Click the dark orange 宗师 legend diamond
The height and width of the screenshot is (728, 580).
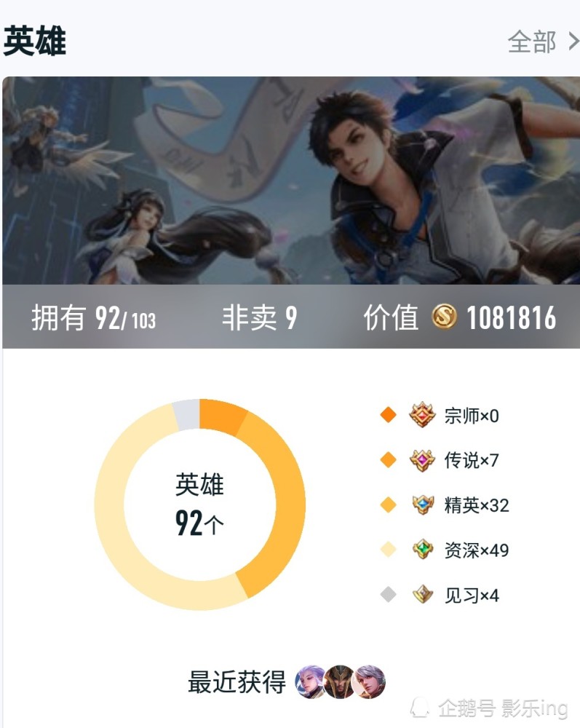tap(388, 414)
